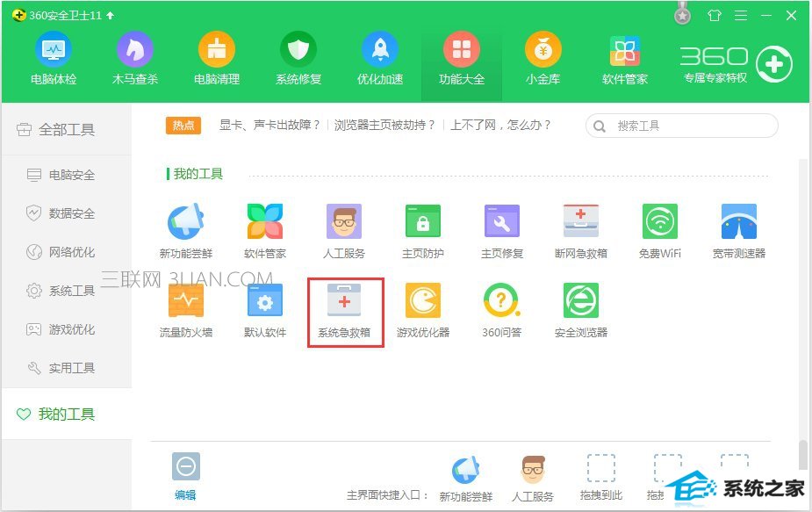Viewport: 812px width, 512px height.
Task: Select the 实用工具 category
Action: click(61, 368)
